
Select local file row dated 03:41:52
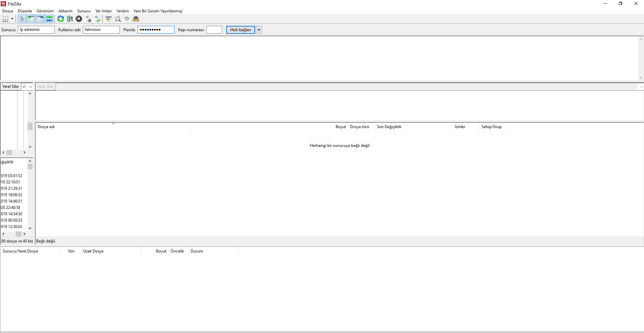tap(14, 176)
